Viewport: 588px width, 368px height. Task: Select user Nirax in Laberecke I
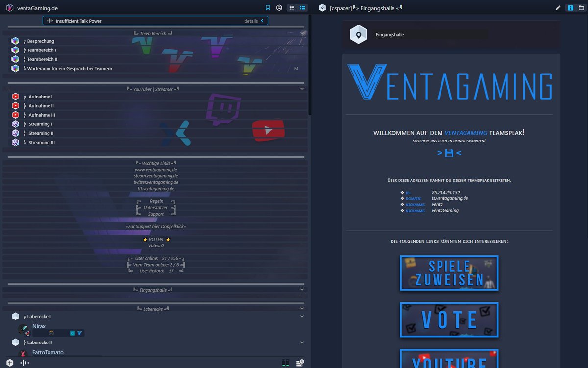click(39, 326)
